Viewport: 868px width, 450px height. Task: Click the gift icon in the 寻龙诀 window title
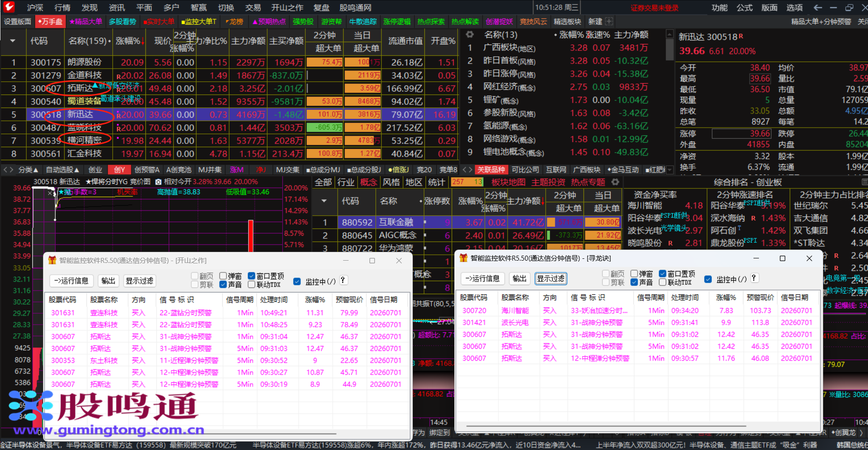pos(464,258)
